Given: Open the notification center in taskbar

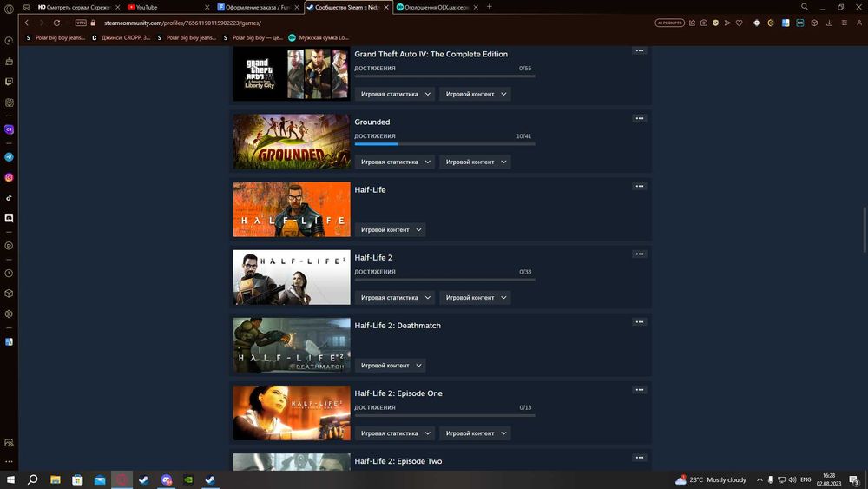Looking at the screenshot, I should click(x=854, y=479).
